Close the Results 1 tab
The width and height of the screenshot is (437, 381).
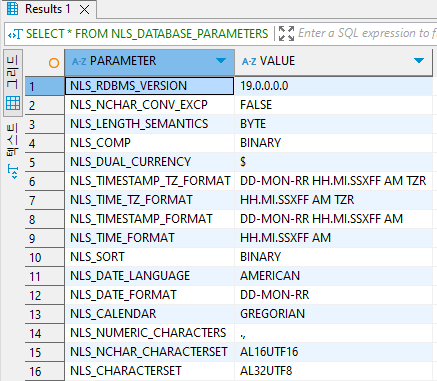(x=85, y=10)
